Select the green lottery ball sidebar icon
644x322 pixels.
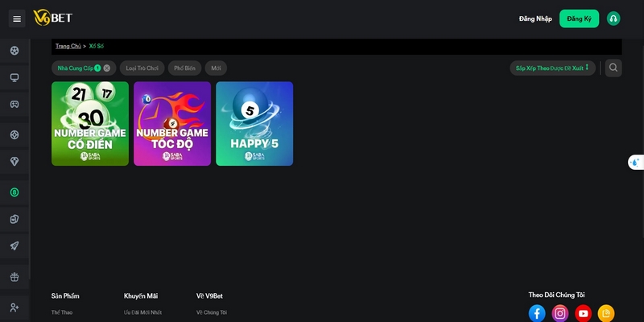click(14, 192)
